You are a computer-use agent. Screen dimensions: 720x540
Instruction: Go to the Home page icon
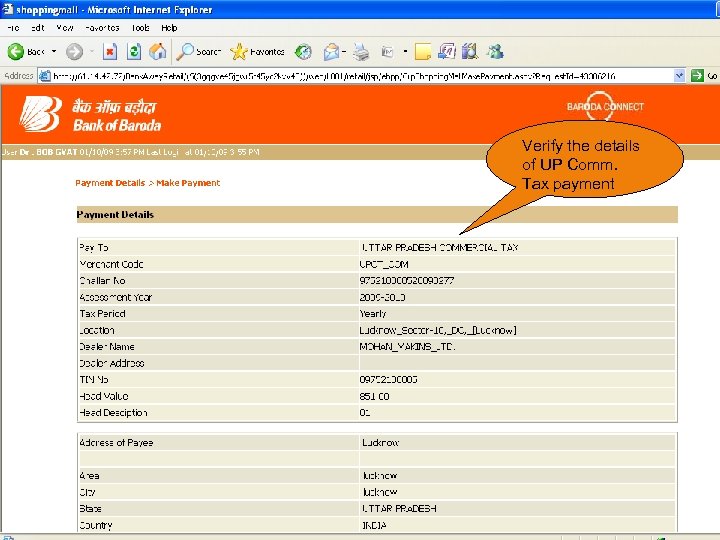[158, 51]
